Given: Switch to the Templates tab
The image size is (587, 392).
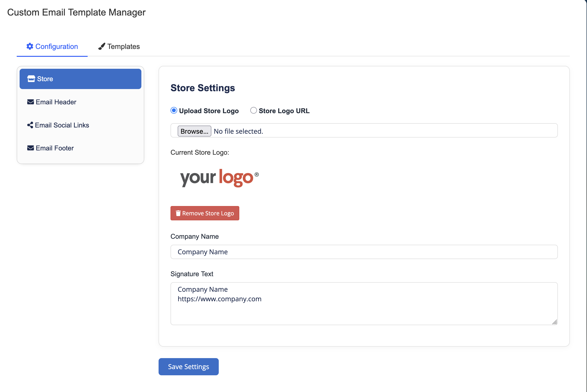Looking at the screenshot, I should [119, 47].
